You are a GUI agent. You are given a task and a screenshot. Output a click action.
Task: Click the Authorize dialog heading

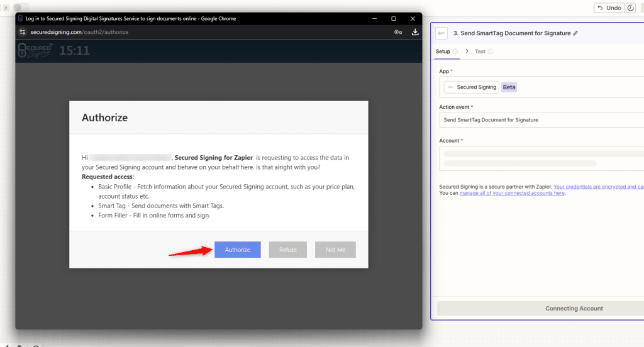click(x=105, y=118)
